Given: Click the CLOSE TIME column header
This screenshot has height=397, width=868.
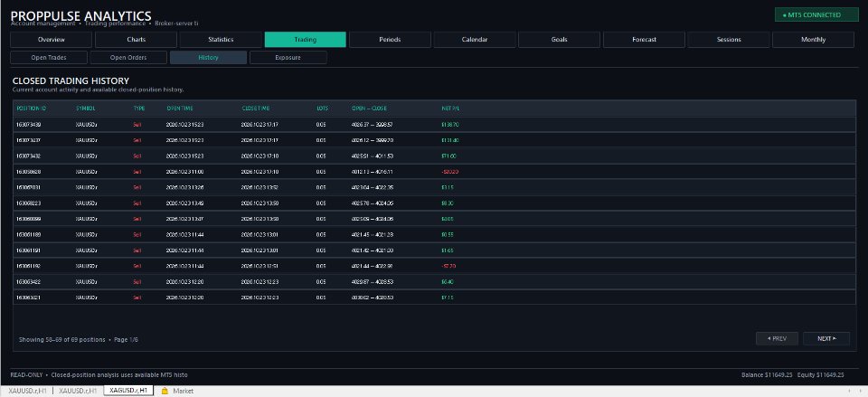Looking at the screenshot, I should [256, 108].
